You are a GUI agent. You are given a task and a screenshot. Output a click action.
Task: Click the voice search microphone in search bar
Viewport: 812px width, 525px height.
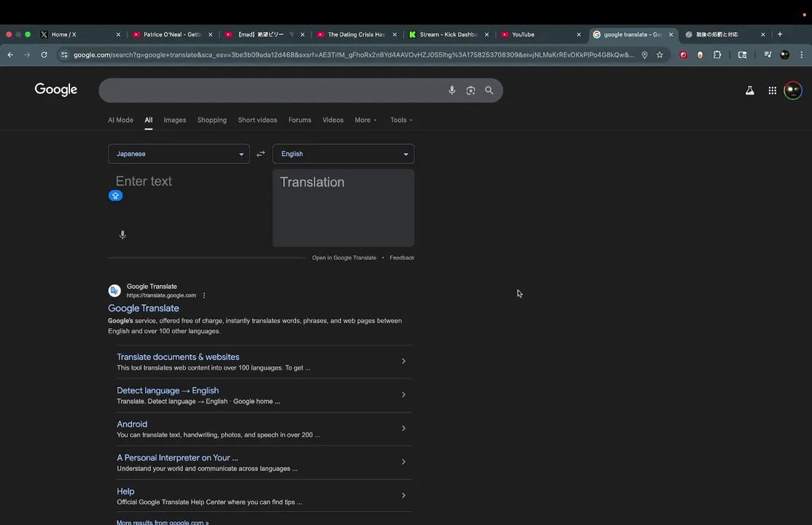[452, 90]
